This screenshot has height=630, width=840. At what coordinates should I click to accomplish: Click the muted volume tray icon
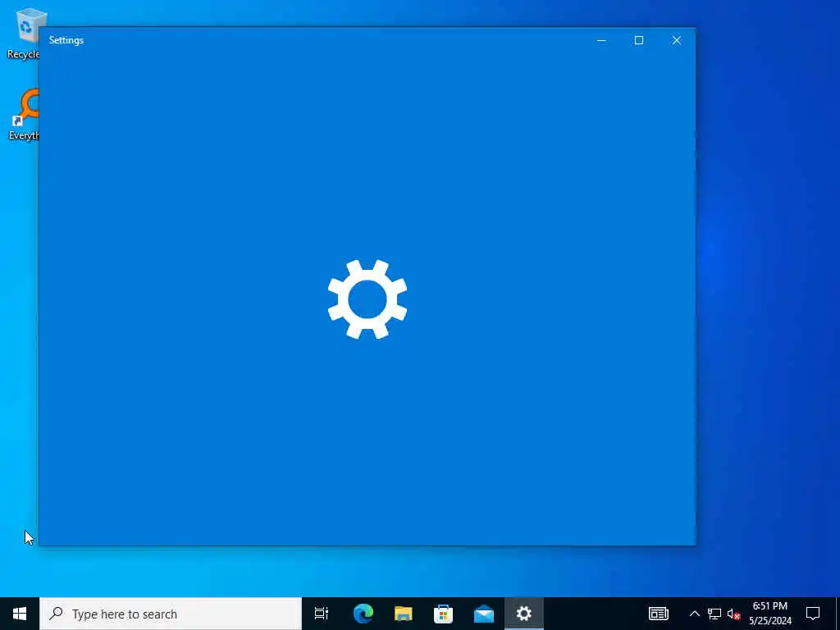tap(733, 614)
